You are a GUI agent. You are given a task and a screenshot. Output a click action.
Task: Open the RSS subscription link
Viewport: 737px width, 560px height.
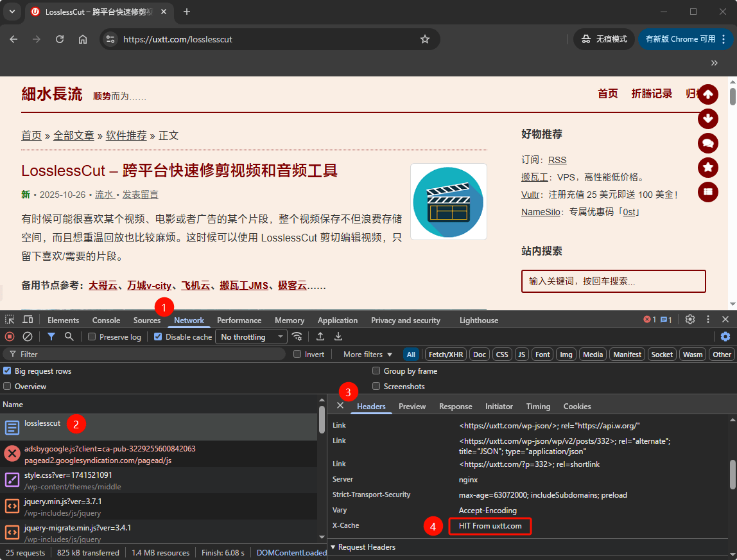[557, 160]
